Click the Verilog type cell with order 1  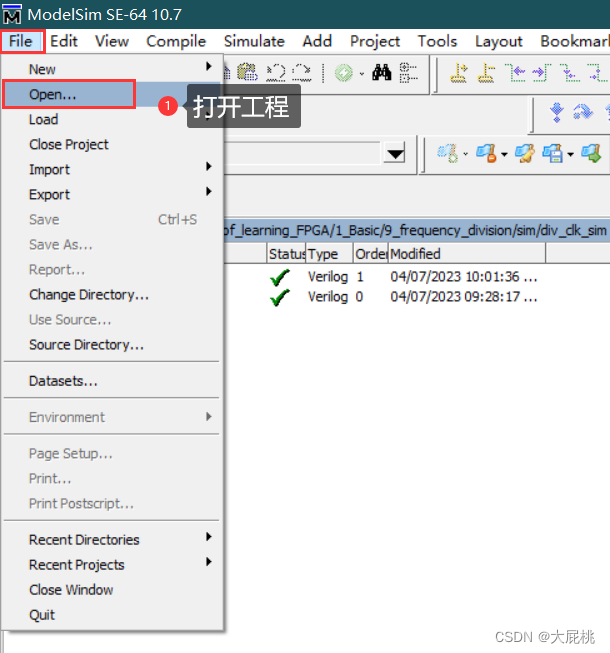point(328,277)
